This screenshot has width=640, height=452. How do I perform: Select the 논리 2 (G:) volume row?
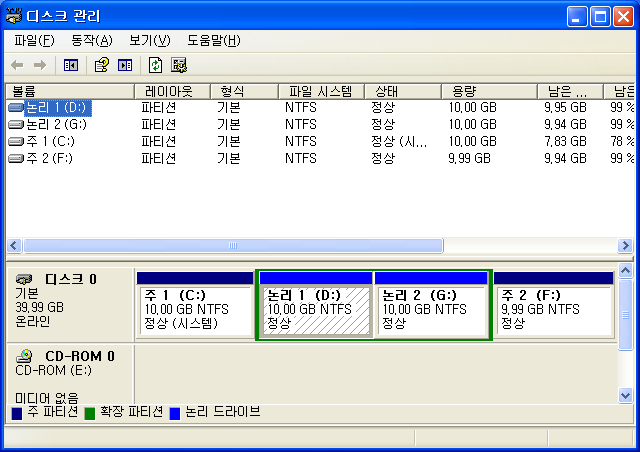(320, 124)
